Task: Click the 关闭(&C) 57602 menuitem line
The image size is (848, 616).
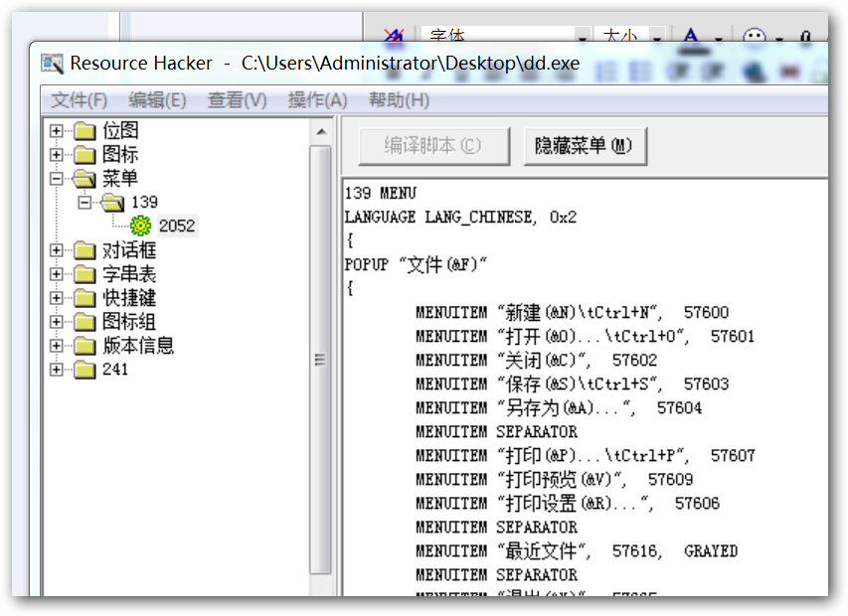Action: (537, 360)
